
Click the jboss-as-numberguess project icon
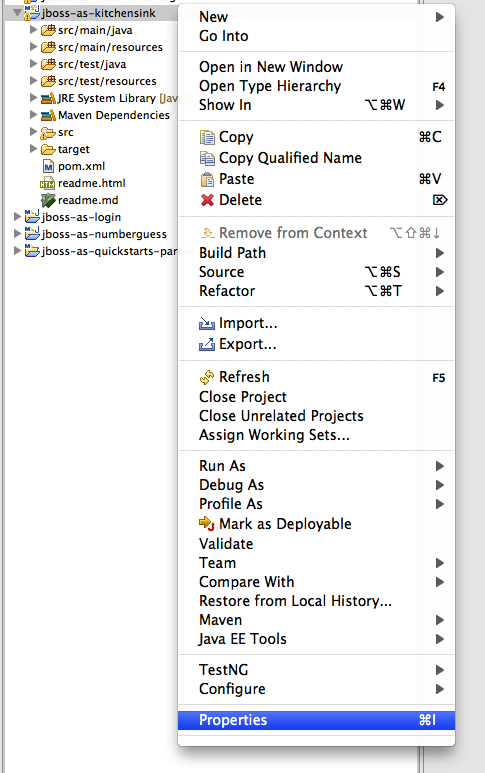pos(32,233)
